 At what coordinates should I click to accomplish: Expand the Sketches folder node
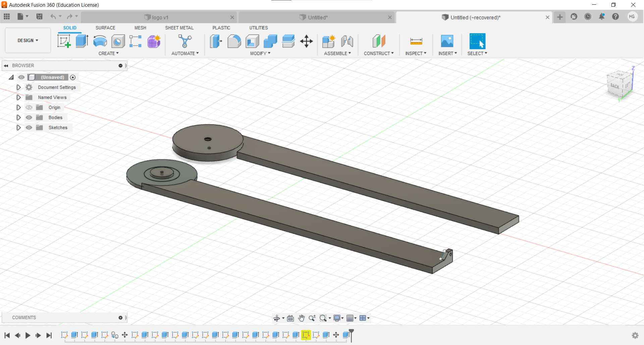[18, 128]
